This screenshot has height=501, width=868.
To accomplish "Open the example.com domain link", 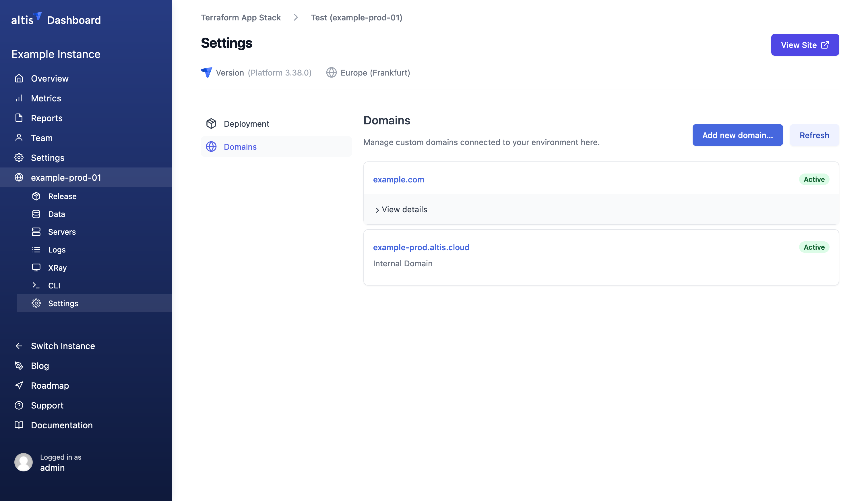I will tap(398, 180).
